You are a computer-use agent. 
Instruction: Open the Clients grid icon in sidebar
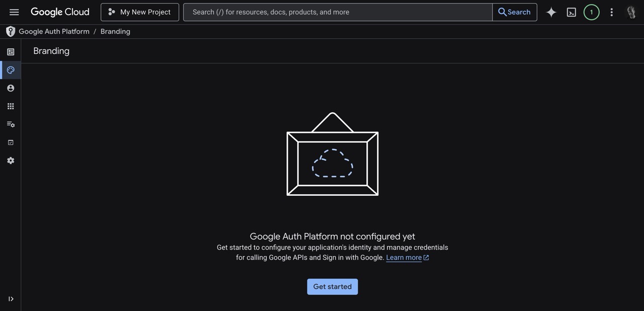pyautogui.click(x=10, y=106)
